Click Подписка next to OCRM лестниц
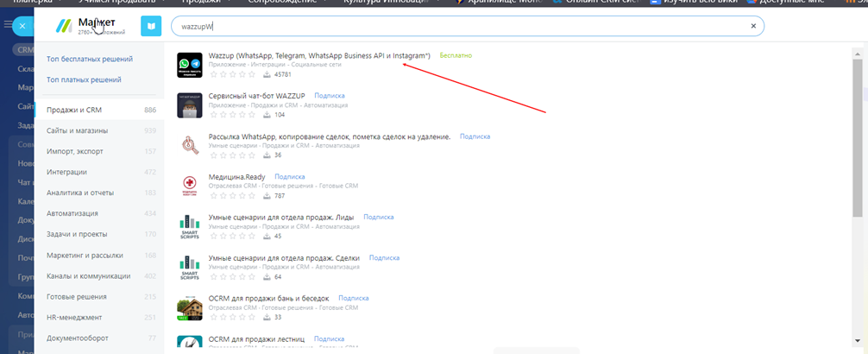The height and width of the screenshot is (354, 868). tap(330, 338)
